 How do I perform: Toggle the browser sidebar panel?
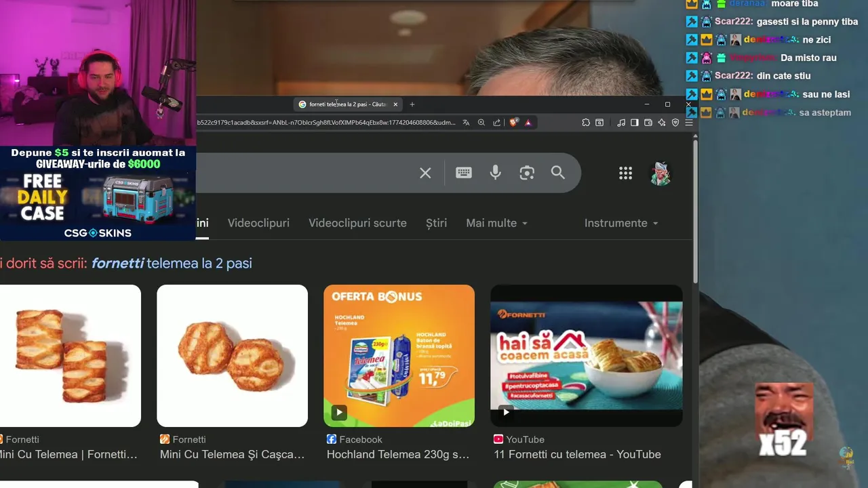click(635, 123)
